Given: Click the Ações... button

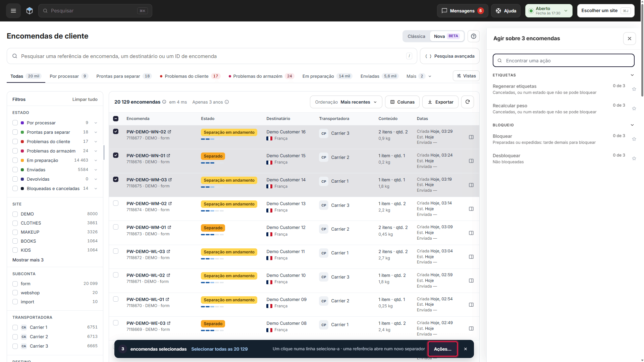Looking at the screenshot, I should [x=442, y=349].
